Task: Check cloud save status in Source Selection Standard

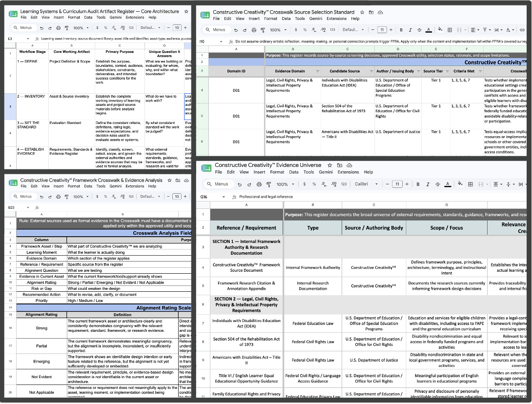Action: (380, 12)
